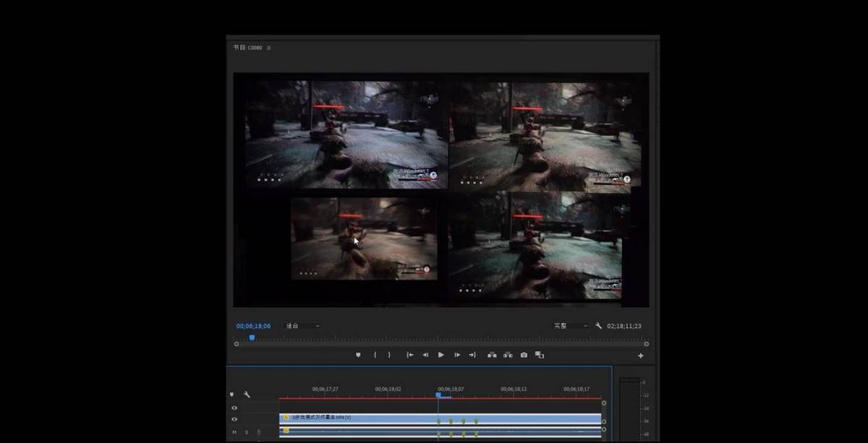Screen dimensions: 868x443
Task: Toggle the top video track eye visibility
Action: pyautogui.click(x=234, y=408)
